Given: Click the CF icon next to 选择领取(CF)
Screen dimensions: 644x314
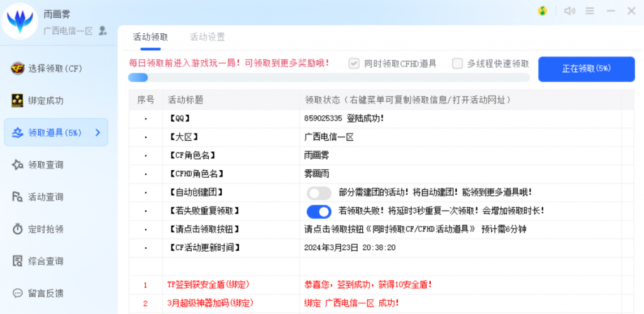Looking at the screenshot, I should tap(17, 68).
